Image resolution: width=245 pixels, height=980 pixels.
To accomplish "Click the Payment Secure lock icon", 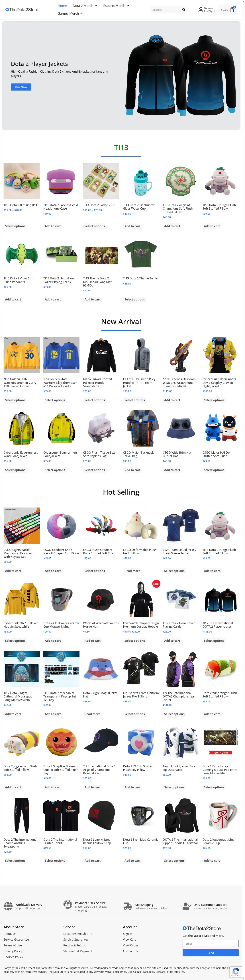I will (68, 904).
